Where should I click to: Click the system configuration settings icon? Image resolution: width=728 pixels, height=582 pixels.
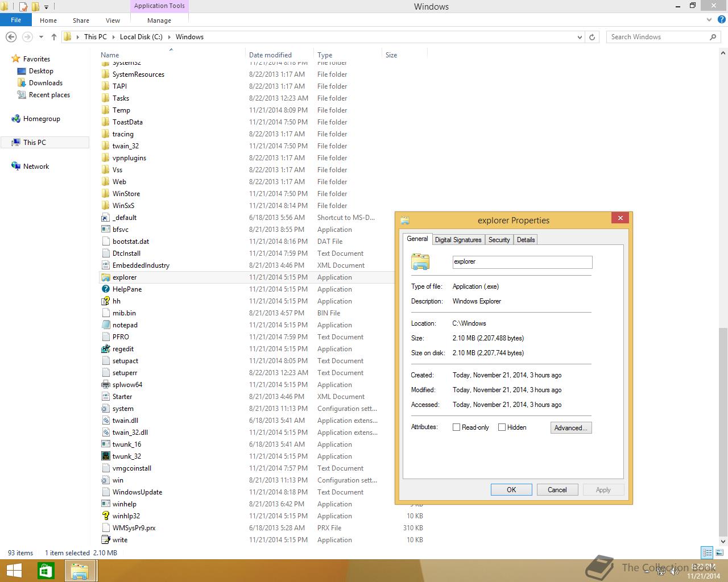point(105,409)
